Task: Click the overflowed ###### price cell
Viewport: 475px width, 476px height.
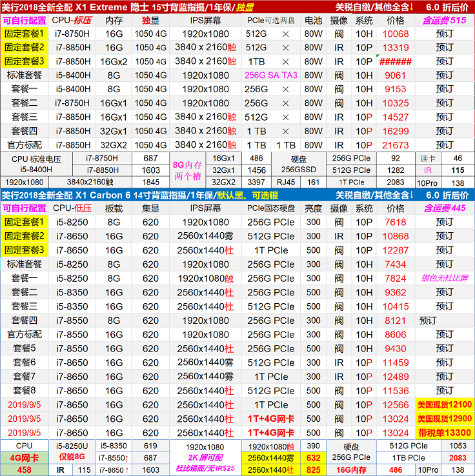Action: pos(395,61)
